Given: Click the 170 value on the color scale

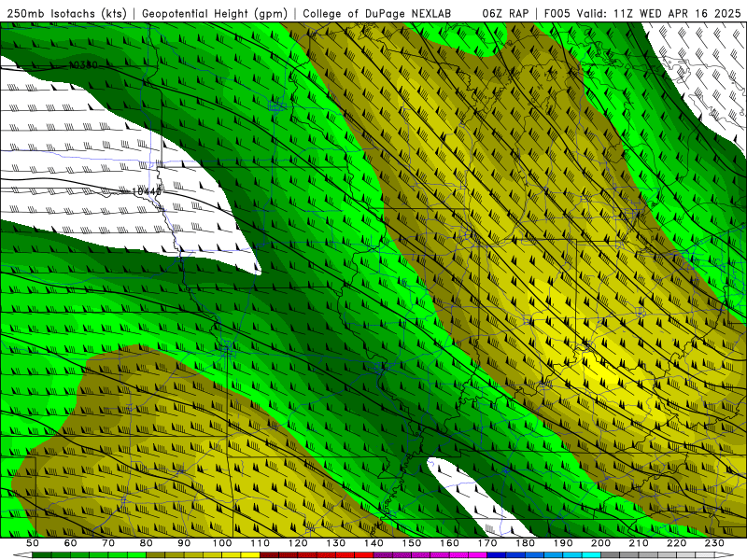Looking at the screenshot, I should 487,543.
